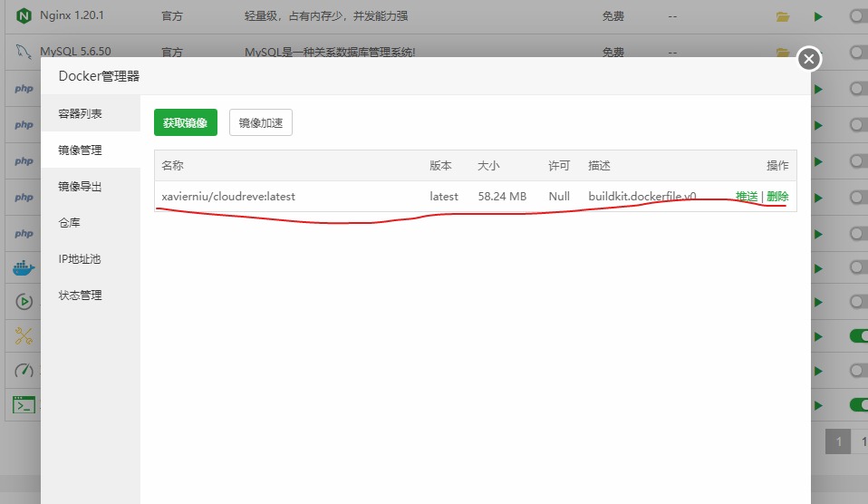Click the Docker whale icon in background list
Screen dimensions: 868x504
(24, 268)
